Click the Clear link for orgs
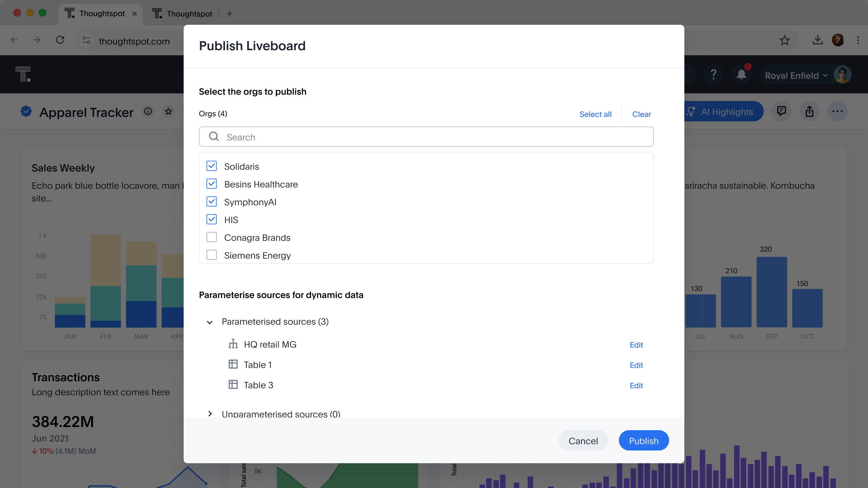 641,114
